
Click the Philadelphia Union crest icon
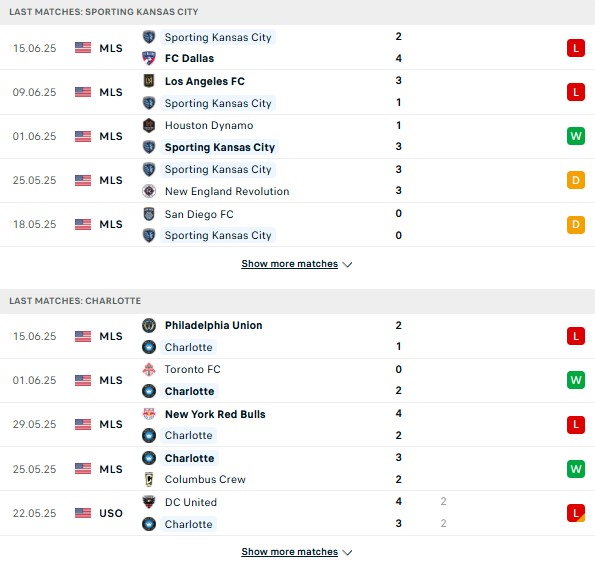click(x=149, y=325)
